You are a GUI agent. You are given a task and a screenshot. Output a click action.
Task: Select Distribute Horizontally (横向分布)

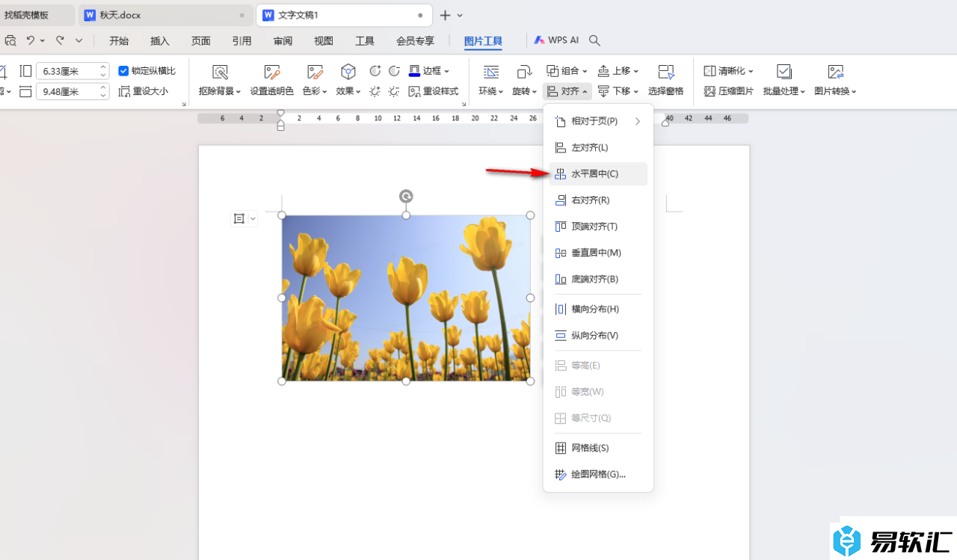[598, 310]
